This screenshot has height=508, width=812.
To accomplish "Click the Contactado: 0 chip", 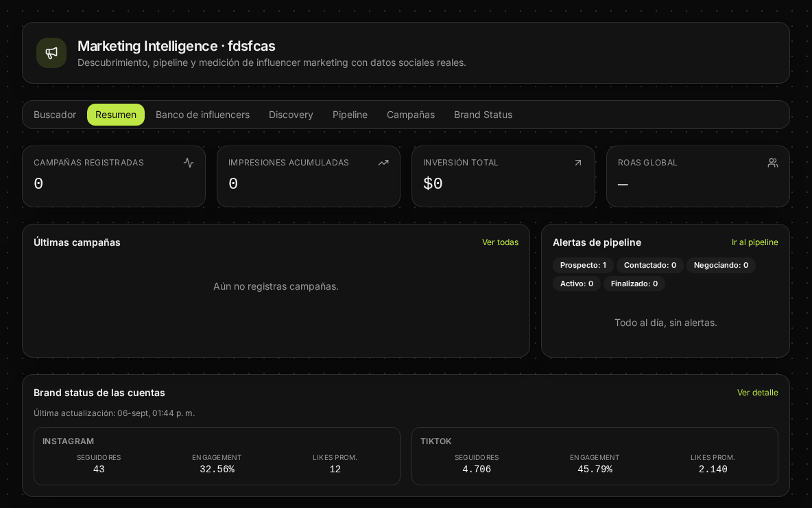I will [x=650, y=265].
